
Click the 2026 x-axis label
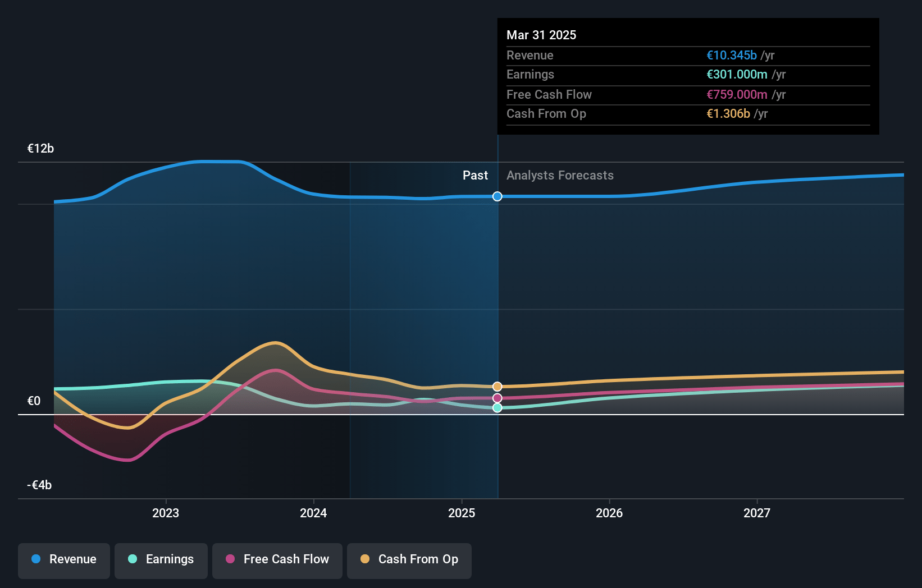[609, 513]
